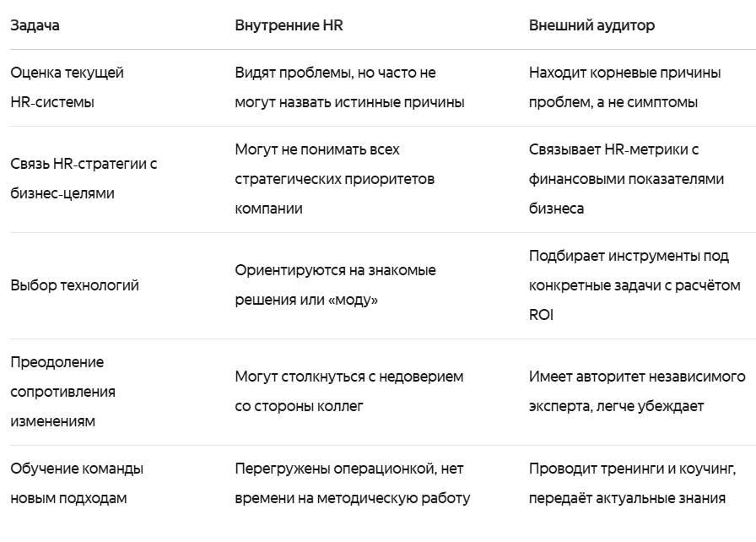Click cell 'Могут столкнуться с недоверием'
The height and width of the screenshot is (542, 756).
click(349, 391)
